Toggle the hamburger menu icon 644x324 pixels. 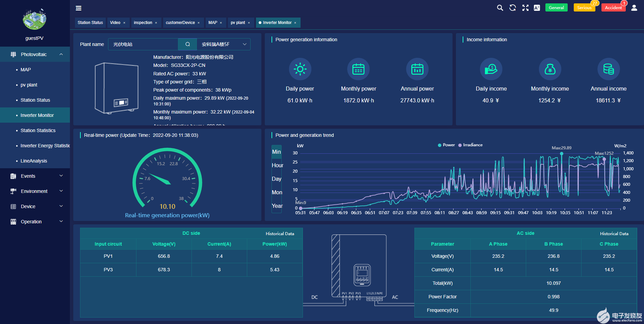pyautogui.click(x=78, y=8)
